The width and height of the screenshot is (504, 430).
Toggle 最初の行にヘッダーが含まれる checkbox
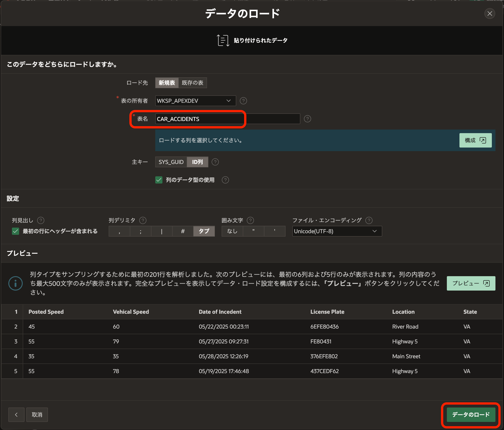(x=16, y=231)
